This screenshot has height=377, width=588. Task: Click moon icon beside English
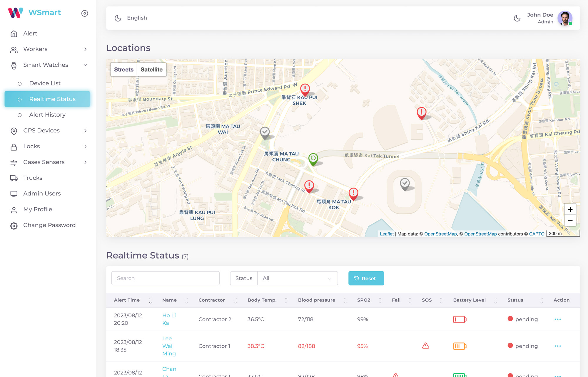(x=118, y=18)
